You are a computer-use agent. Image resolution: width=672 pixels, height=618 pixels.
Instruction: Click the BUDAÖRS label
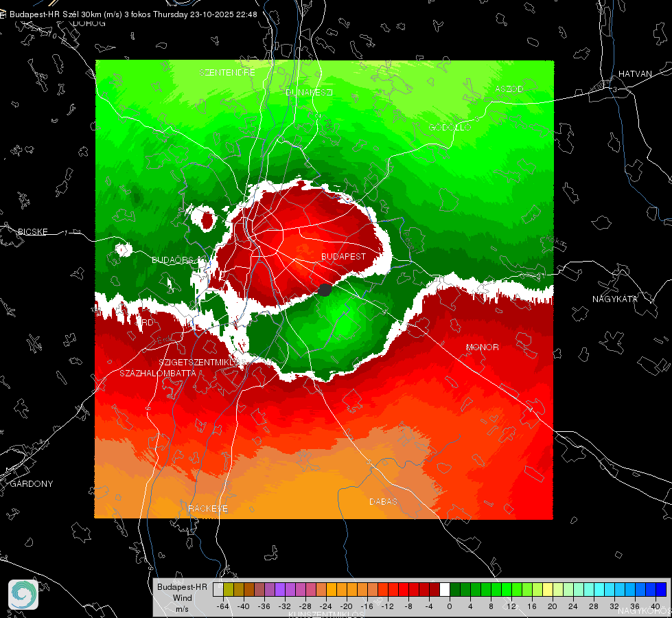coord(173,260)
